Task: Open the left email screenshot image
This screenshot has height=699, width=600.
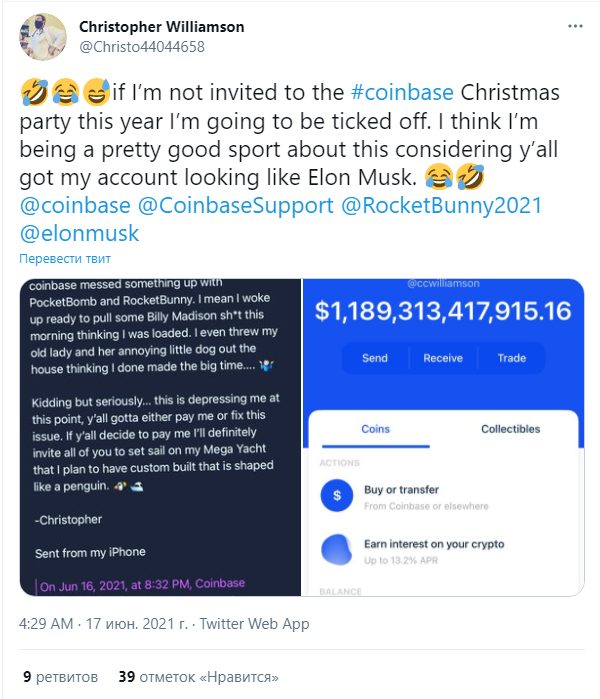Action: coord(160,437)
